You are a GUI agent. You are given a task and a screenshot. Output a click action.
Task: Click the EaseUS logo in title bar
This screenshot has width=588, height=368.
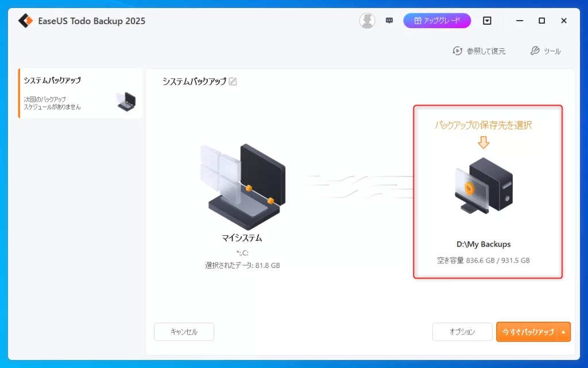pyautogui.click(x=26, y=21)
